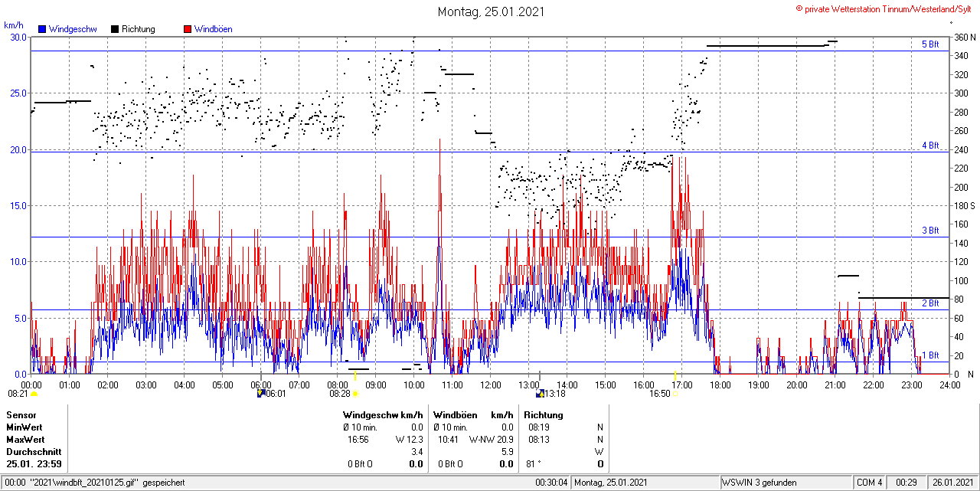Click the 03:00 time axis label
980x491 pixels.
coord(145,385)
